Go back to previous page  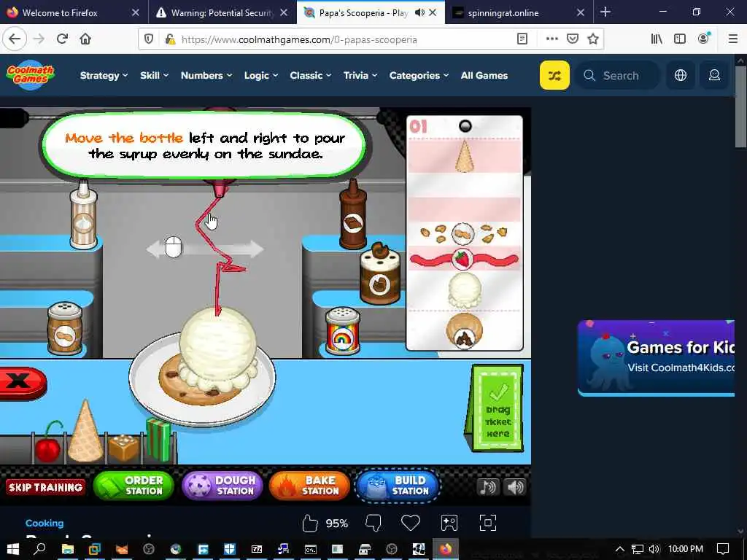(15, 39)
